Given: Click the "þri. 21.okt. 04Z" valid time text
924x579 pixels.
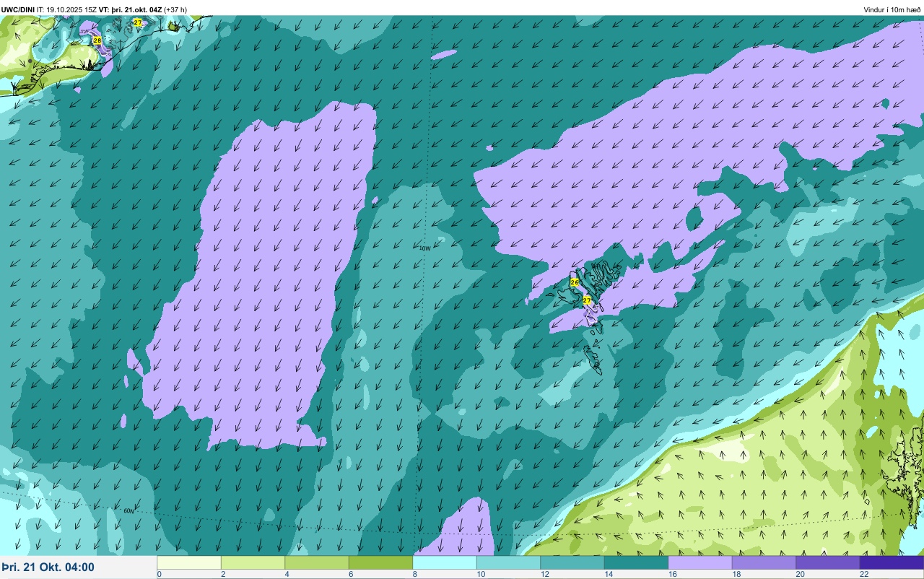Looking at the screenshot, I should pos(136,9).
